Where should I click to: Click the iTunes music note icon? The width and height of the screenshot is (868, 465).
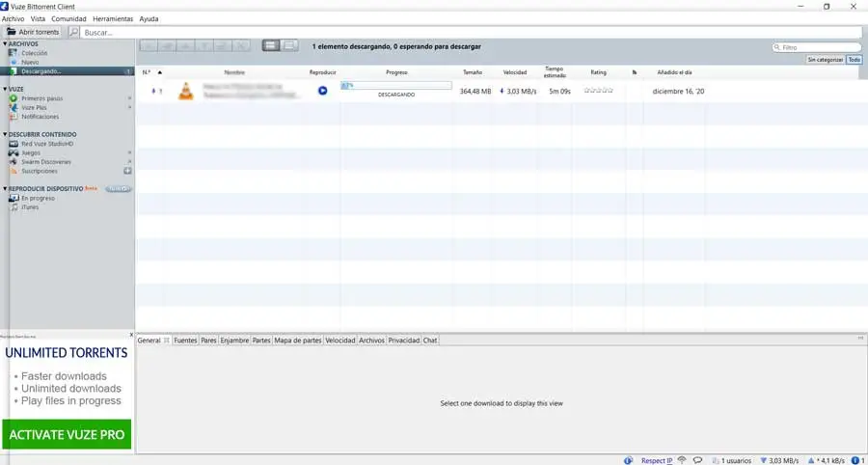point(14,207)
